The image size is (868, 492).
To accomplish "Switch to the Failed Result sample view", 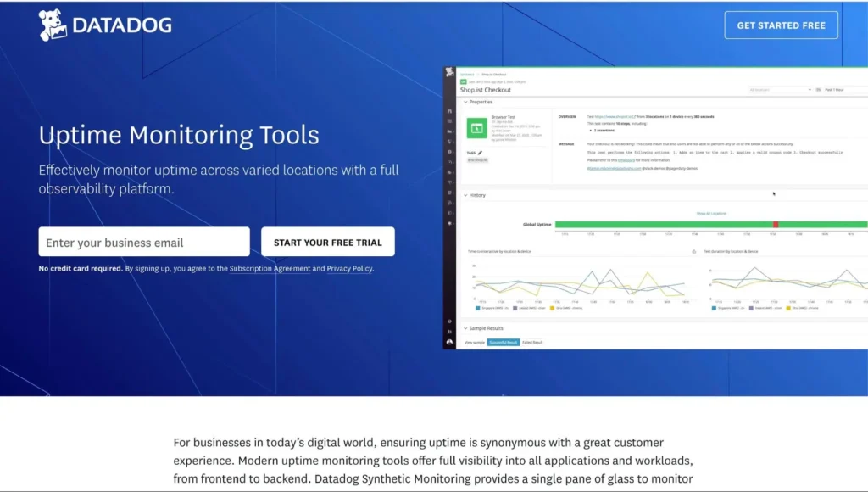I will pyautogui.click(x=532, y=342).
